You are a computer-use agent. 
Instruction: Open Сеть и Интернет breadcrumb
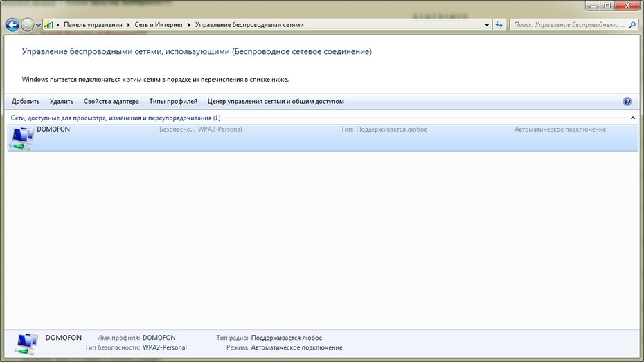coord(159,25)
